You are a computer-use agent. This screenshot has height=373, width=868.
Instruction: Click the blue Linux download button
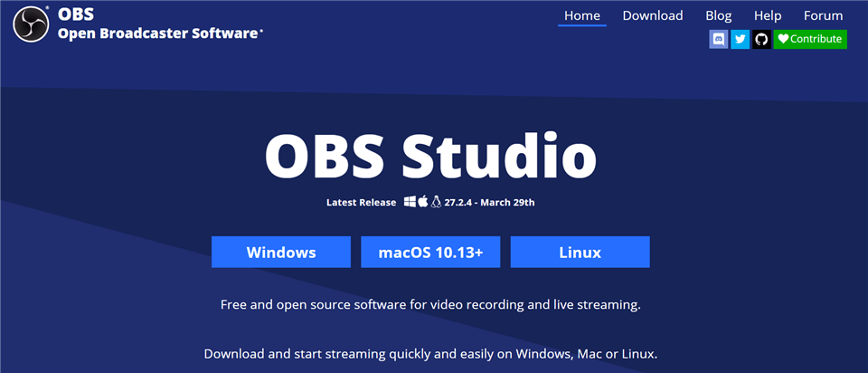[580, 253]
